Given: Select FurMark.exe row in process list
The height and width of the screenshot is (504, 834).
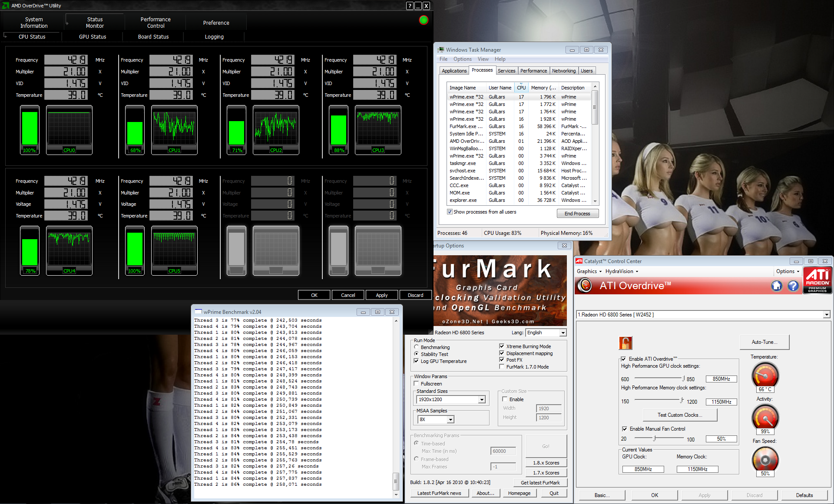Looking at the screenshot, I should [519, 126].
